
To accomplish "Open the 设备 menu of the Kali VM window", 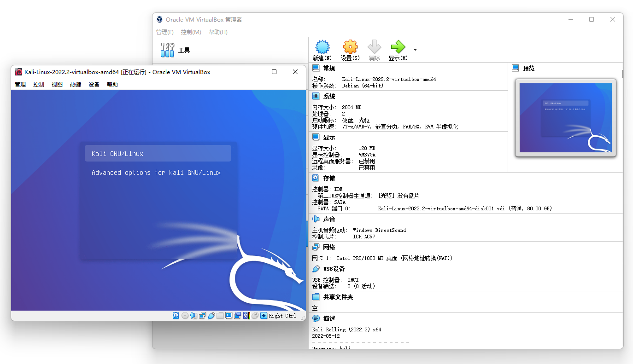I will (x=94, y=84).
